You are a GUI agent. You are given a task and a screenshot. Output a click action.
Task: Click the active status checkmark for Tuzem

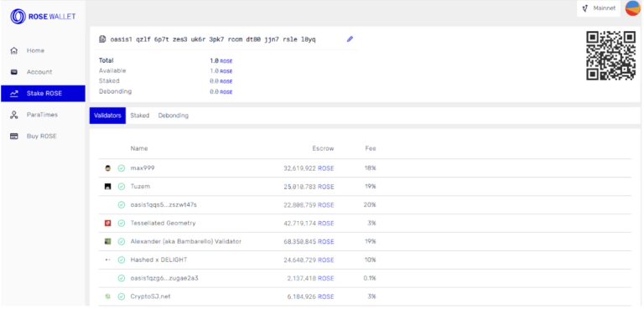pos(121,187)
